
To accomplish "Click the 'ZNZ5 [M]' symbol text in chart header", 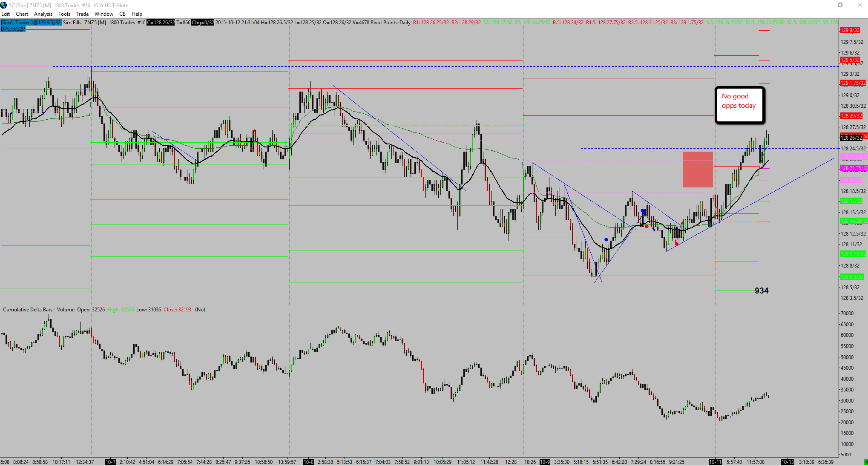I will (95, 23).
